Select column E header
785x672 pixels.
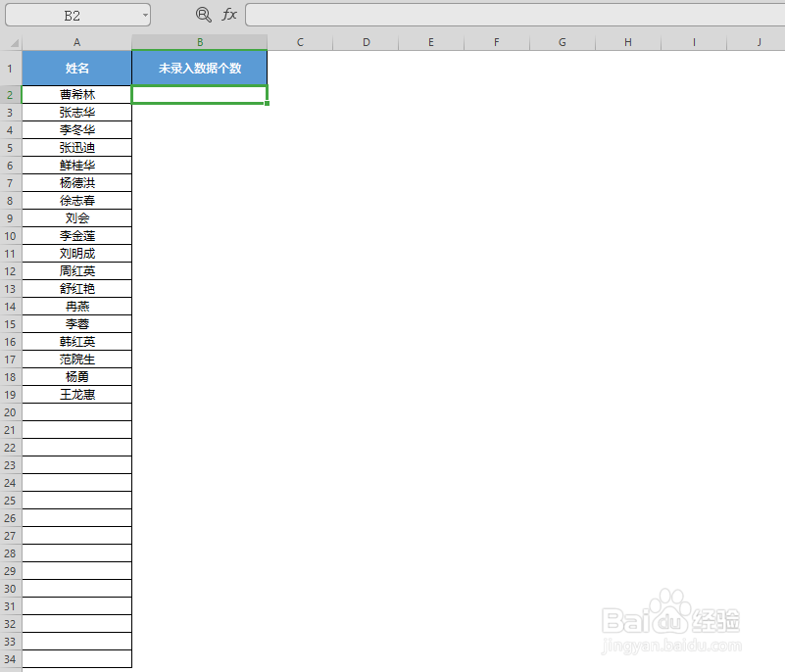coord(431,42)
